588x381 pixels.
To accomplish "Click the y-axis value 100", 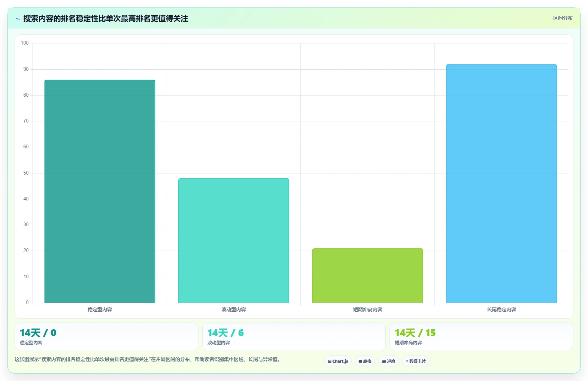I will [x=25, y=43].
